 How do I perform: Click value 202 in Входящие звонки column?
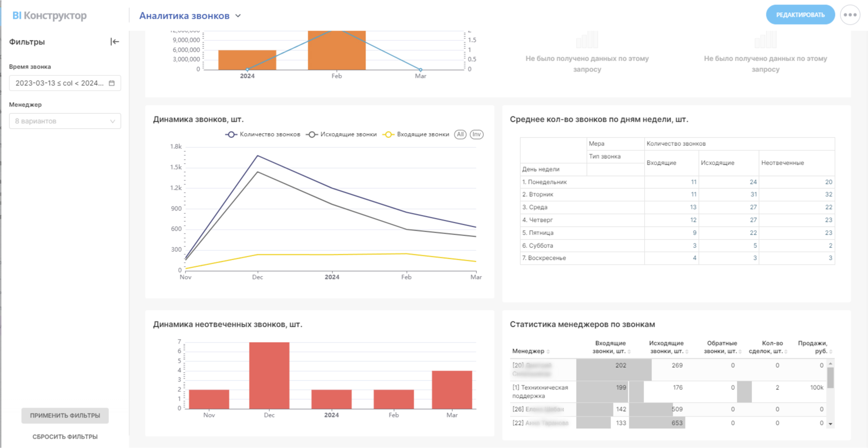(620, 365)
